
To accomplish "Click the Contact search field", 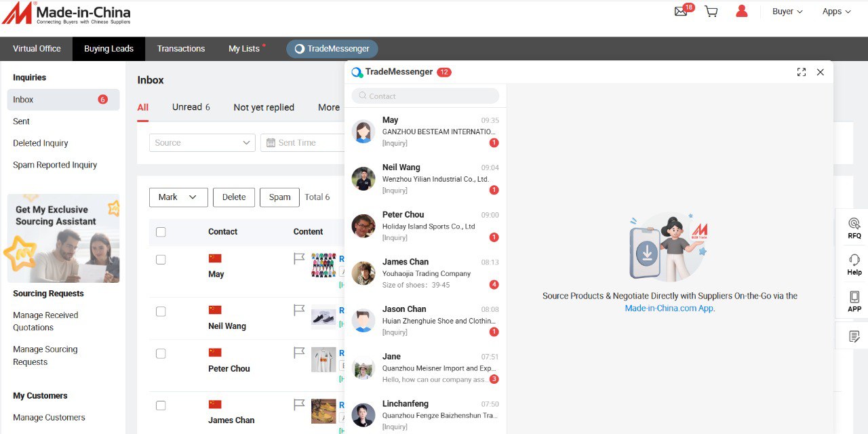I will pyautogui.click(x=425, y=96).
